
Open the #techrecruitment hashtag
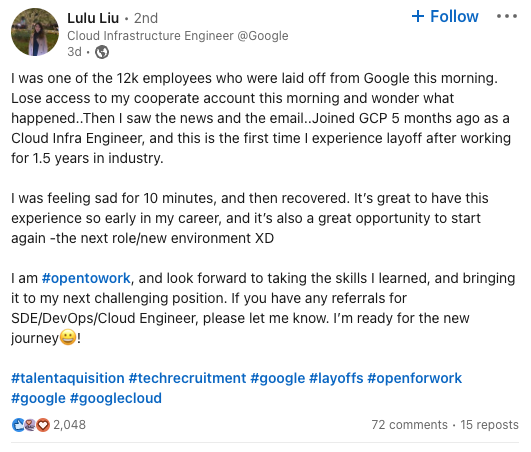pyautogui.click(x=187, y=378)
